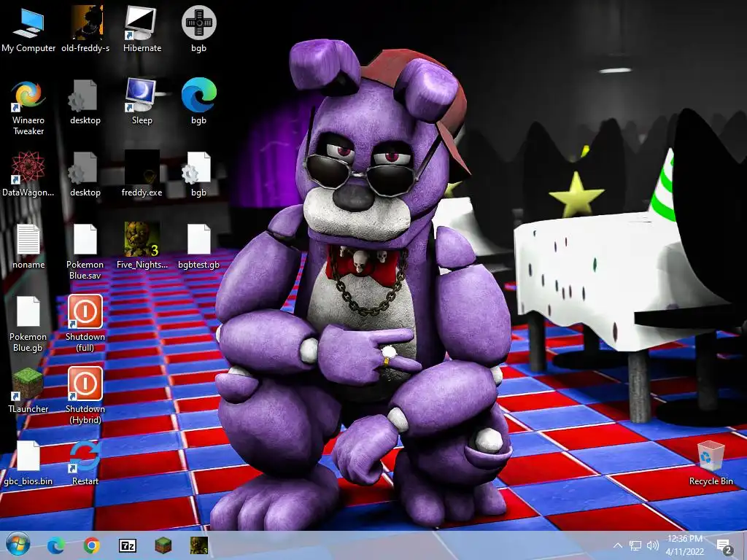The height and width of the screenshot is (560, 747).
Task: Select the Pokemon Blue.gb file
Action: point(28,324)
